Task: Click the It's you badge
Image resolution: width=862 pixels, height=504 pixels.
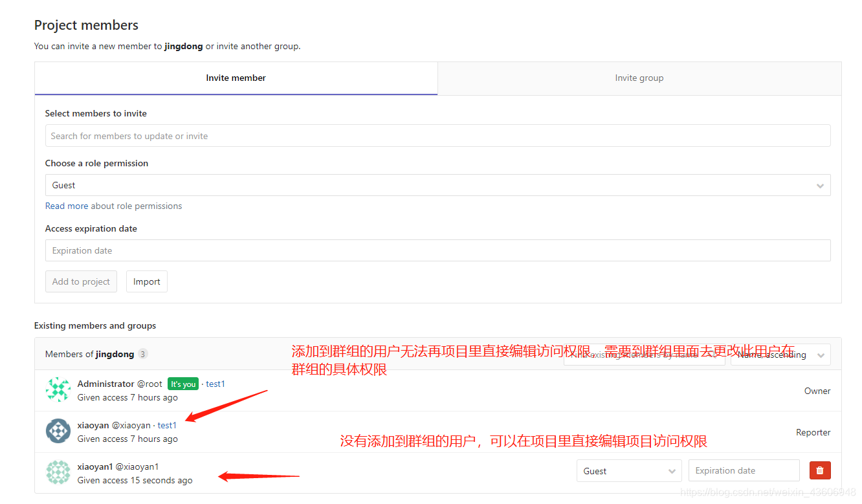Action: point(183,384)
